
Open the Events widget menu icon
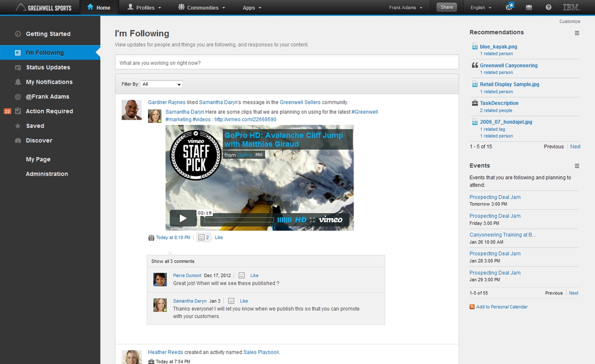[x=577, y=166]
